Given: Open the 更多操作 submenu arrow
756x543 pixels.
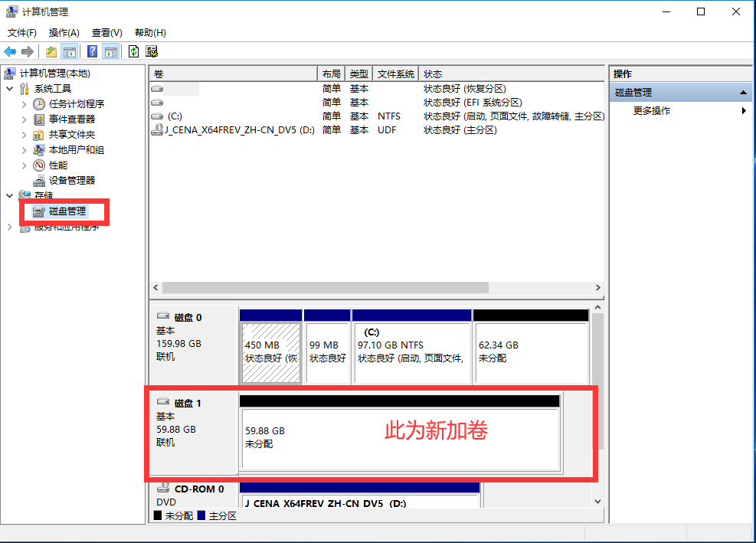Looking at the screenshot, I should [744, 111].
